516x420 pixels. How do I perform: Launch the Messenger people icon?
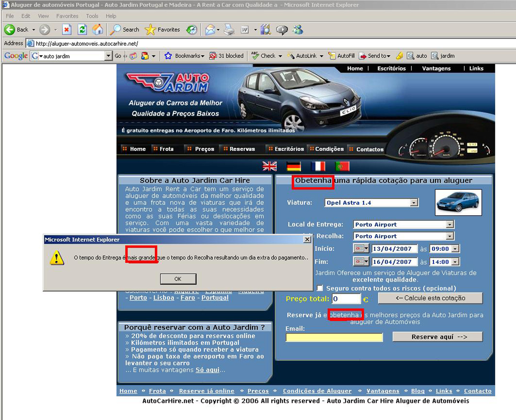[298, 30]
